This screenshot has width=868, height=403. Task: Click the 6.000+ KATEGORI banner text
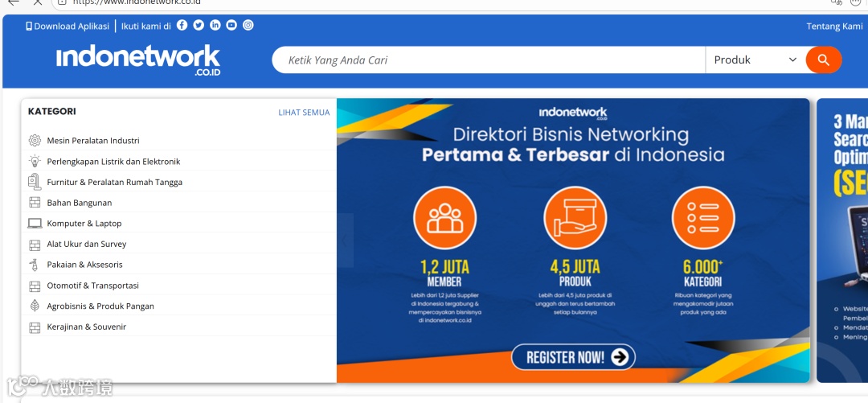coord(703,273)
